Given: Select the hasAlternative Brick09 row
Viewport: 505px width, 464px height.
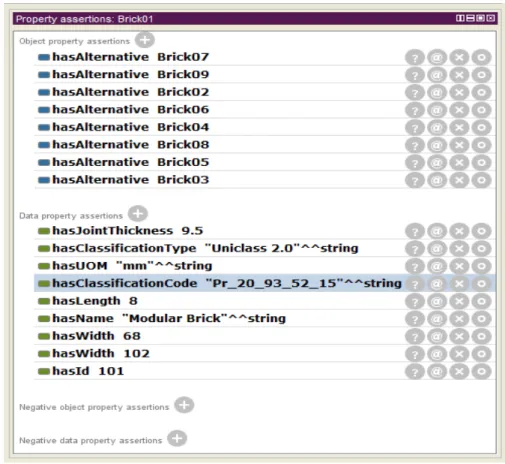Looking at the screenshot, I should click(265, 75).
